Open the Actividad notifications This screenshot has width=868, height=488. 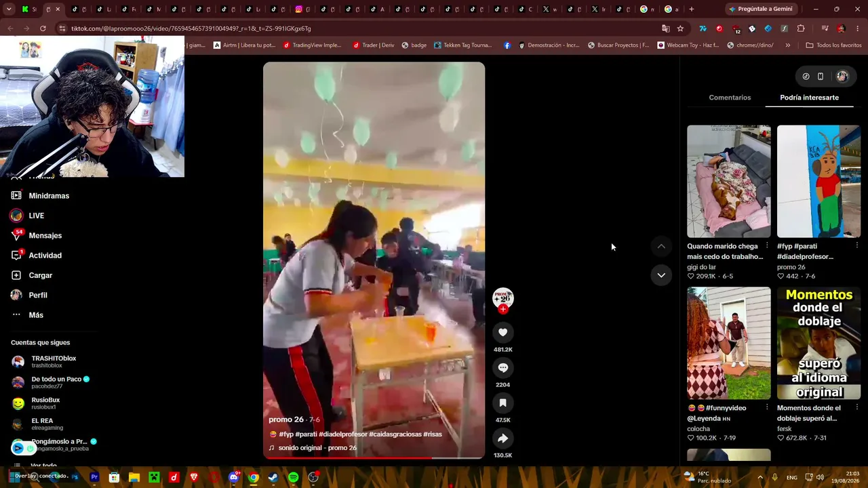37,256
